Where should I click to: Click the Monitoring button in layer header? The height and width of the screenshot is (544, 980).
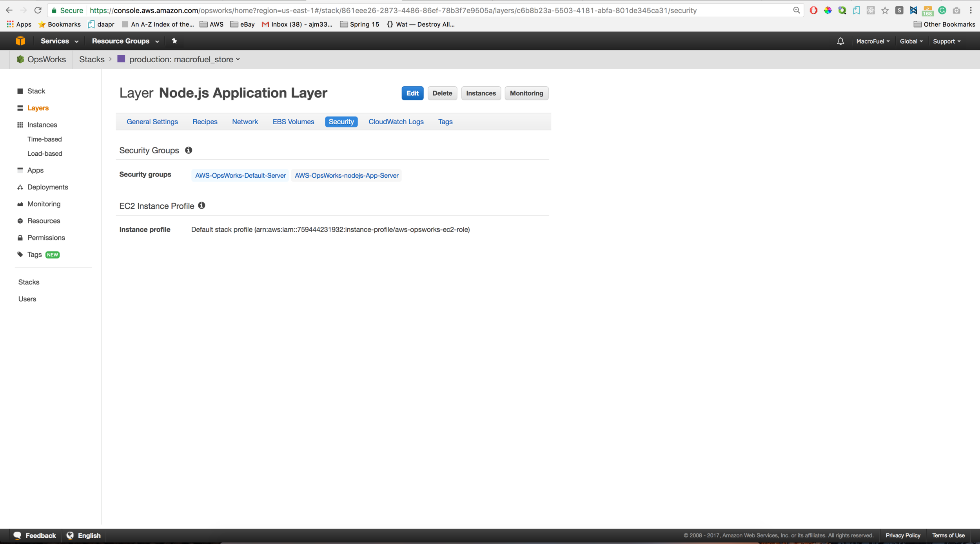[526, 93]
